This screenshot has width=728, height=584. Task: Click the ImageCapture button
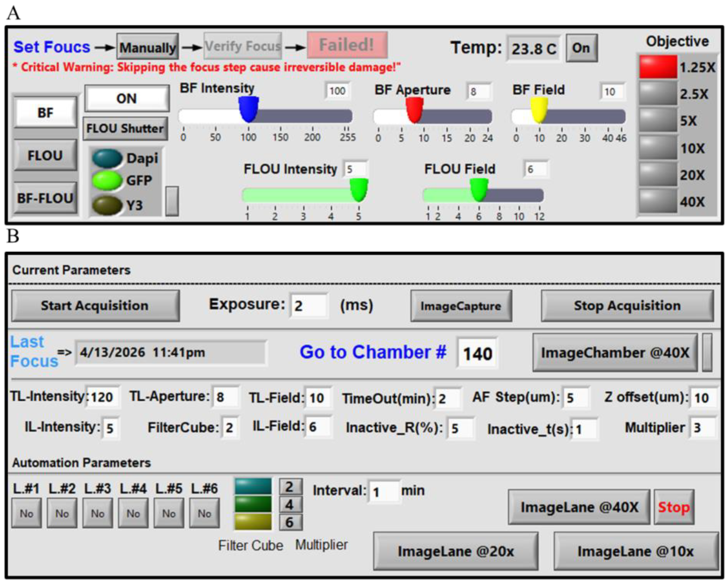461,306
